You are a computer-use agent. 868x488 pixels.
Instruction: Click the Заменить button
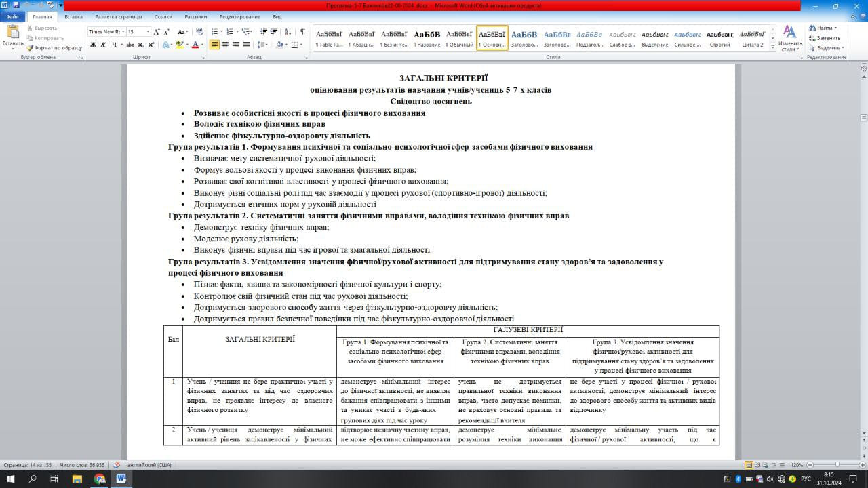pos(825,38)
